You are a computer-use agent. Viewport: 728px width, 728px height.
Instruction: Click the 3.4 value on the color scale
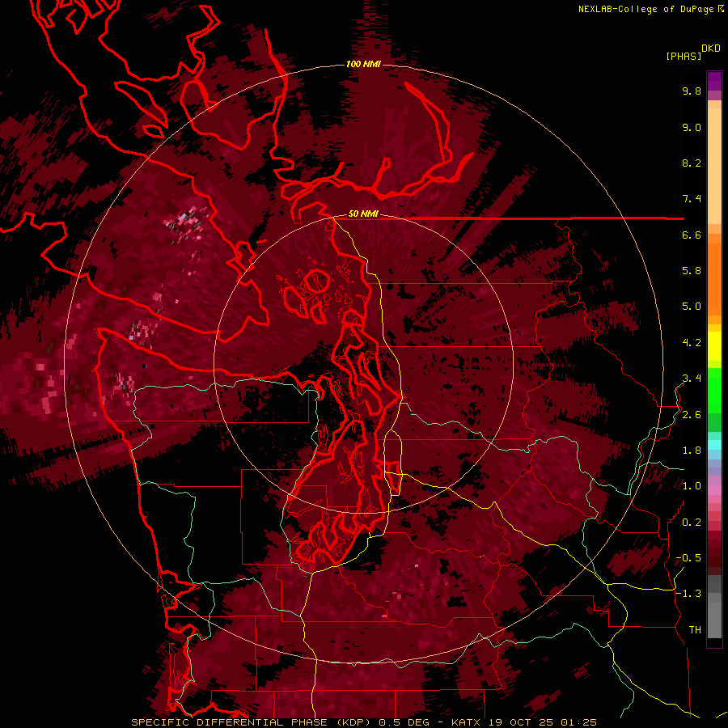pyautogui.click(x=692, y=379)
